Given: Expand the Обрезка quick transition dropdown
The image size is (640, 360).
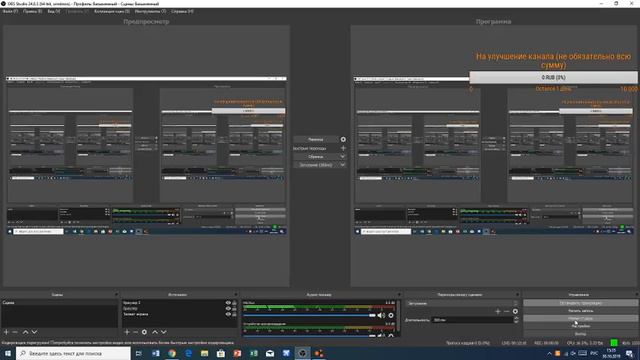Looking at the screenshot, I should [x=342, y=157].
